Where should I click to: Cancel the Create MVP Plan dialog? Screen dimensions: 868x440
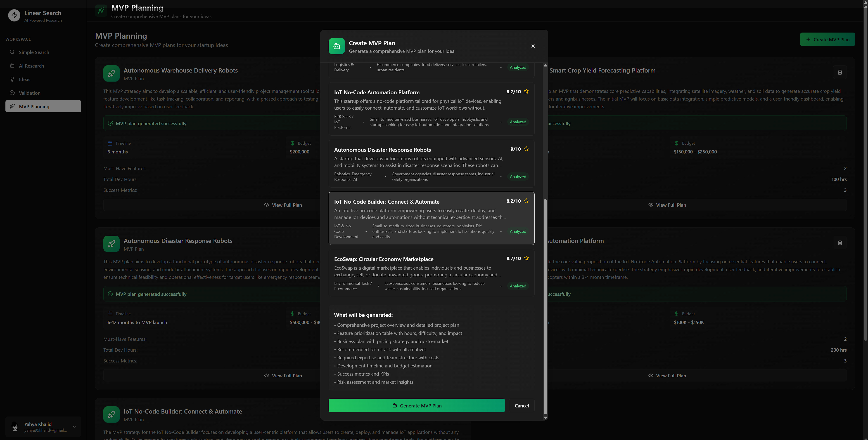pos(521,406)
